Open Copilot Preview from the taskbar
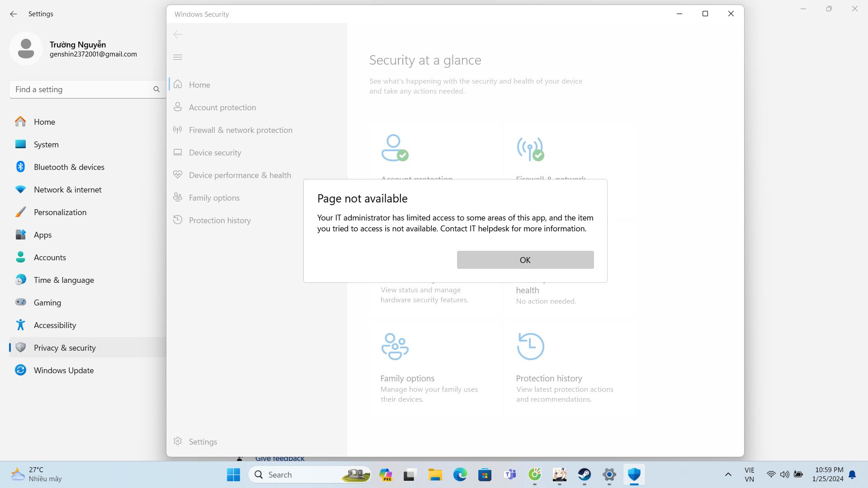Image resolution: width=868 pixels, height=488 pixels. point(385,475)
